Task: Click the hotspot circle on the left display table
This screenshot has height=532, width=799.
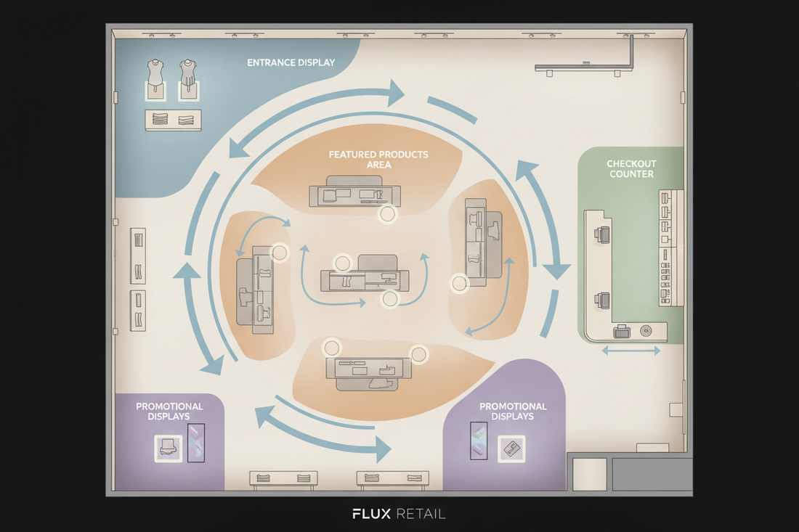Action: point(280,252)
